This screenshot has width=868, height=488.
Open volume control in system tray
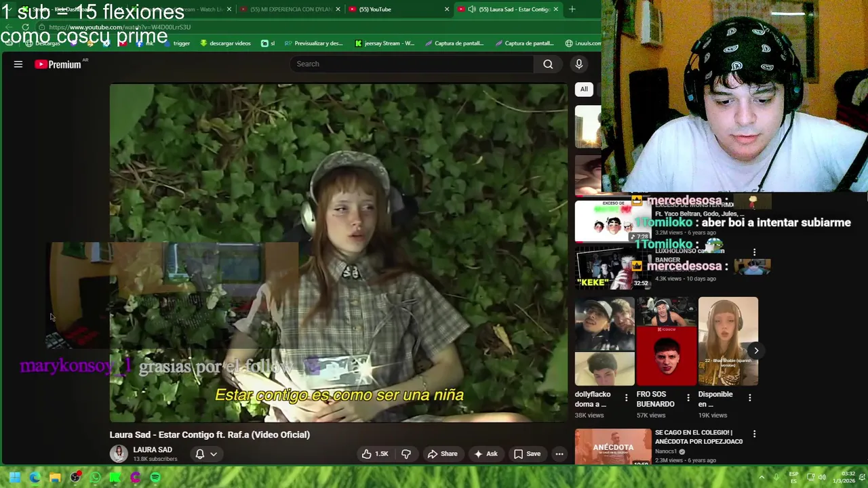tap(822, 477)
